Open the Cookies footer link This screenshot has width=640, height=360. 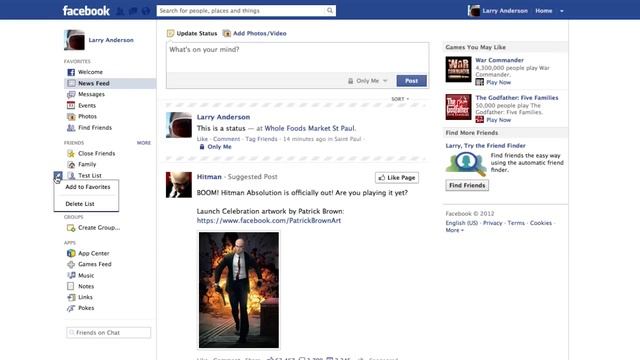[x=541, y=223]
